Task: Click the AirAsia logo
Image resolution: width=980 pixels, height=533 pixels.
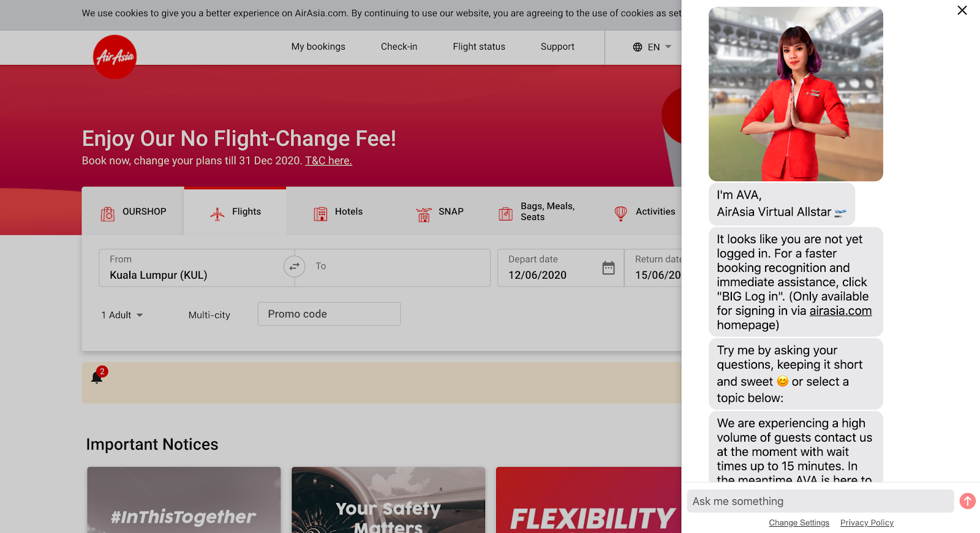Action: click(115, 57)
